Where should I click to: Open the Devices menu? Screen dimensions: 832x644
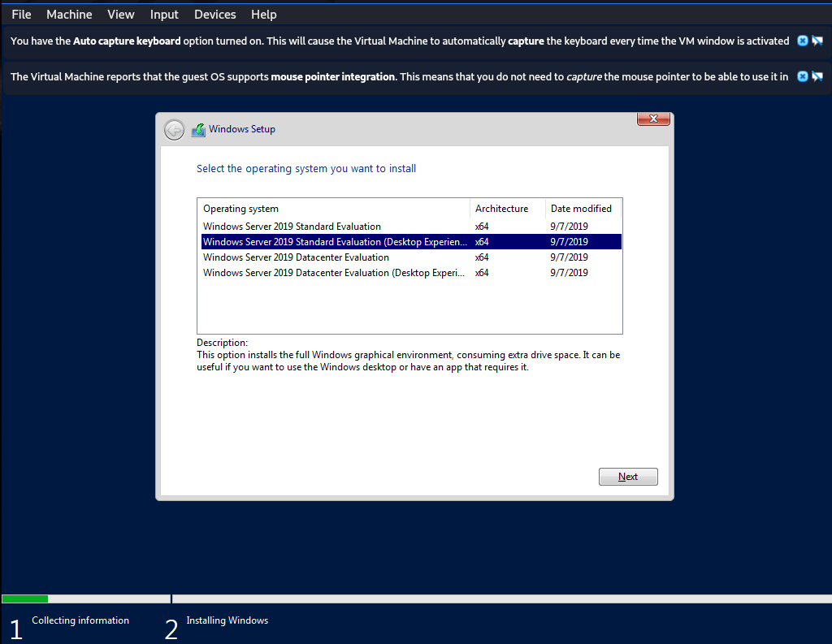click(215, 15)
